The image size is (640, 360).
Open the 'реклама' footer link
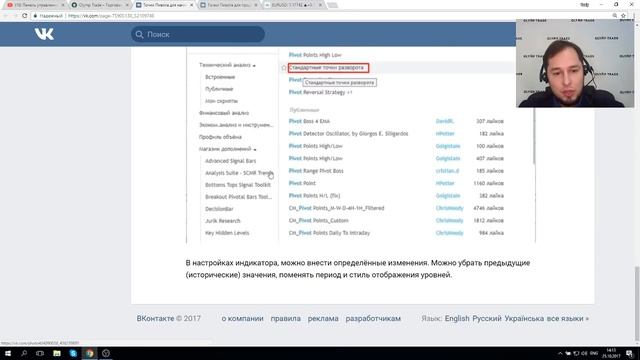click(x=323, y=318)
